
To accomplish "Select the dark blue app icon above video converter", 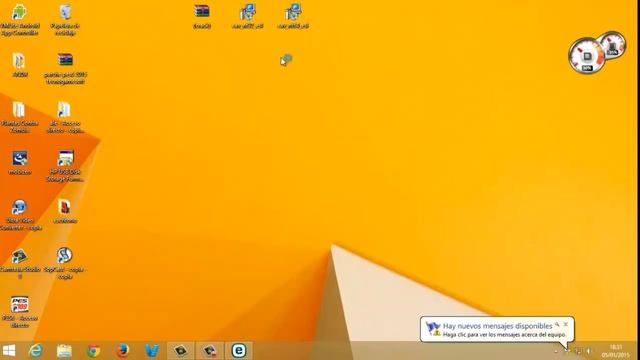I will click(19, 162).
